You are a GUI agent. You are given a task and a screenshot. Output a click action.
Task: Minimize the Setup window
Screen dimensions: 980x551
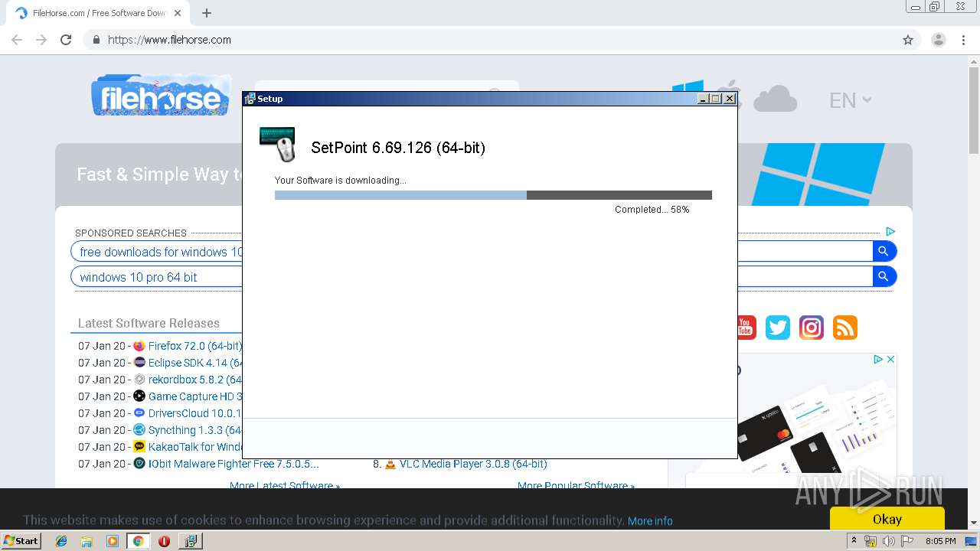(x=704, y=99)
